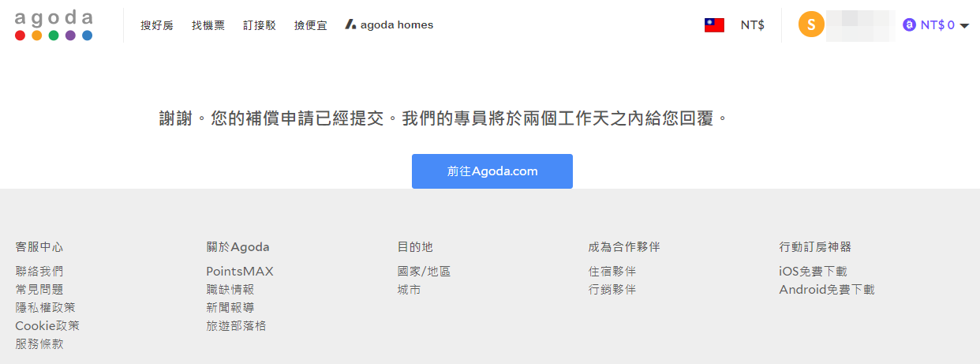Expand the account dropdown arrow
The width and height of the screenshot is (980, 364).
point(964,25)
